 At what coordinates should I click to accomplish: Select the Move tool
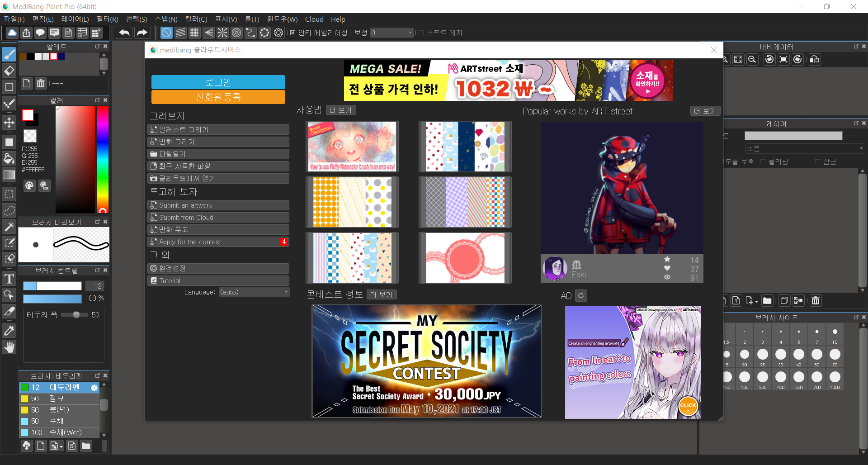tap(9, 123)
